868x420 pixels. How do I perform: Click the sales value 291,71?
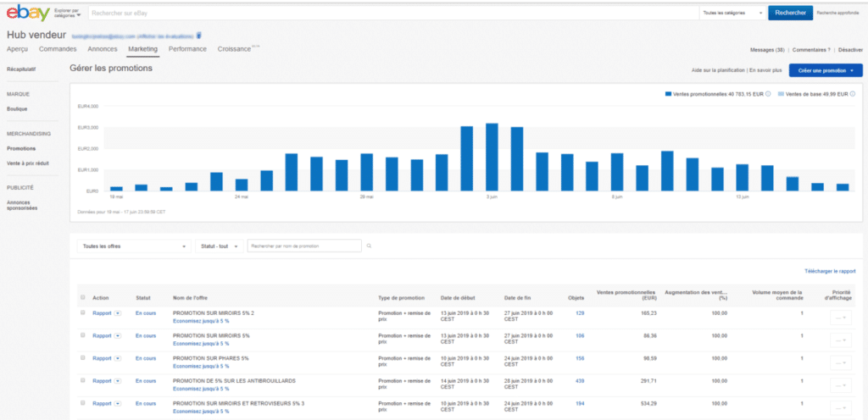(x=648, y=381)
